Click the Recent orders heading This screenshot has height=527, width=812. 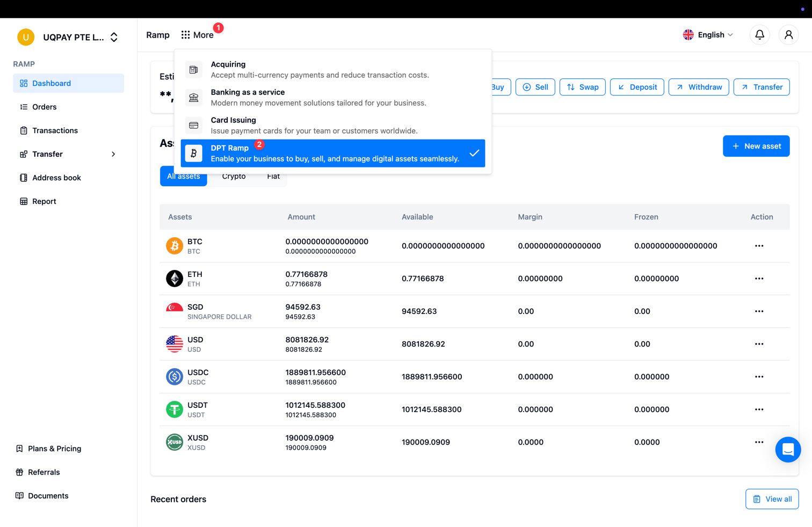coord(178,499)
